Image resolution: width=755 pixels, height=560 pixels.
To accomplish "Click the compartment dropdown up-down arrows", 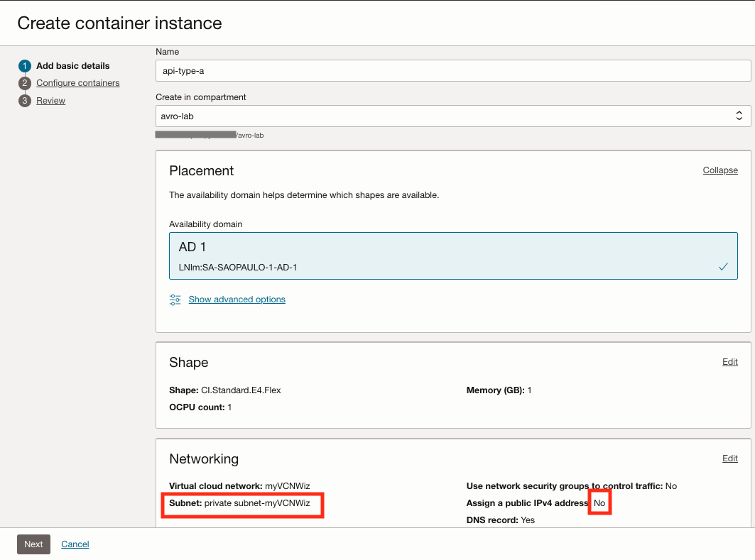I will (739, 116).
